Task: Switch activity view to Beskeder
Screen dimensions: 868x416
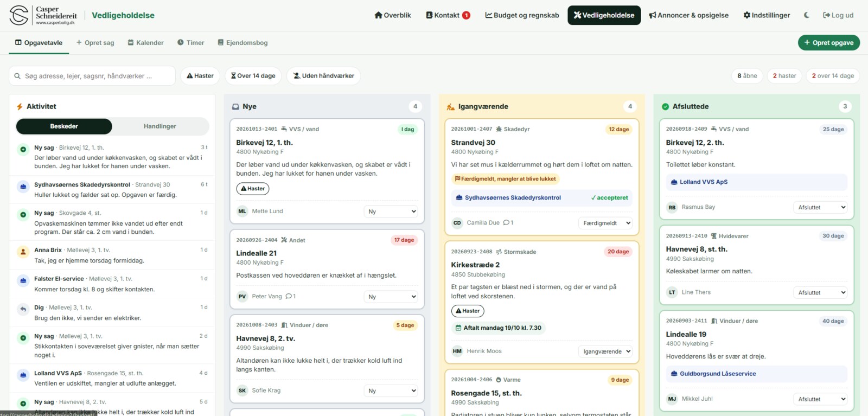Action: pos(64,126)
